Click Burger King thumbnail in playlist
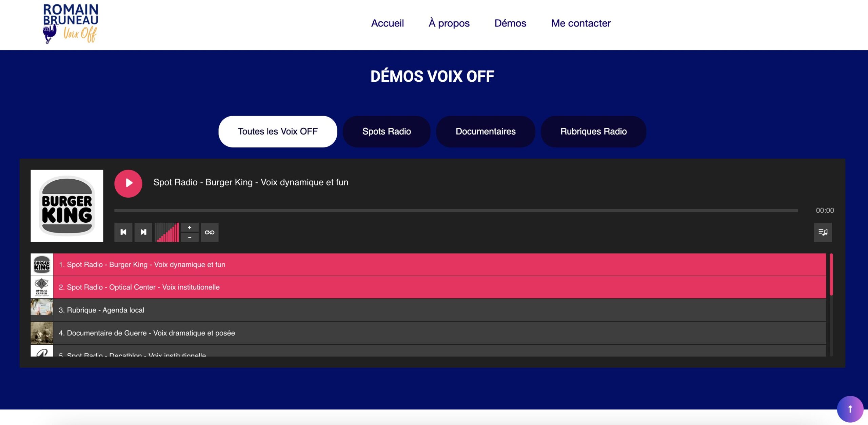The width and height of the screenshot is (868, 425). pos(42,265)
